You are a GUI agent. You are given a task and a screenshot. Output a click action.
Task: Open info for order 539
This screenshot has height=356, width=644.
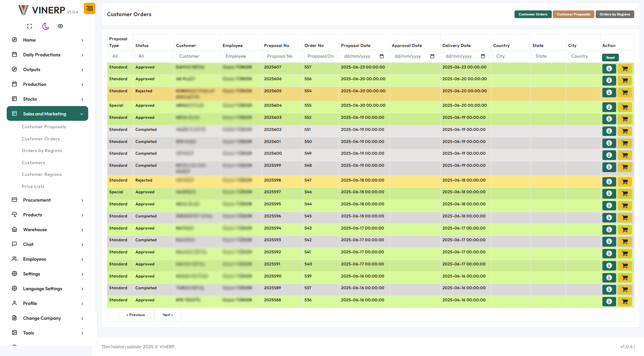(609, 278)
